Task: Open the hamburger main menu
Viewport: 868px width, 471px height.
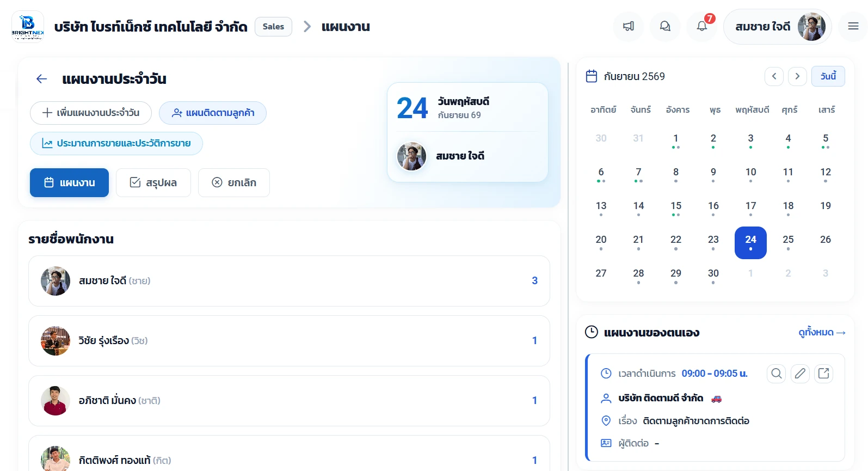Action: click(x=853, y=26)
